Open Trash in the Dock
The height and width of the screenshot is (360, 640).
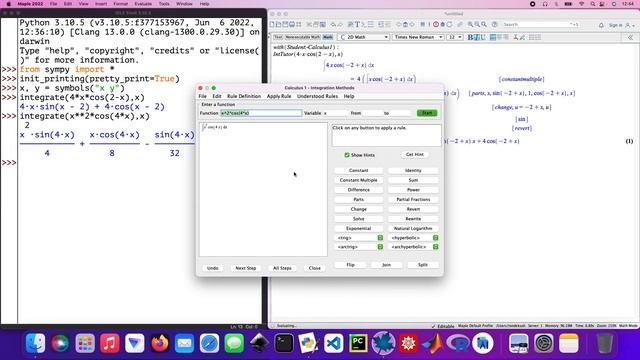tap(604, 343)
